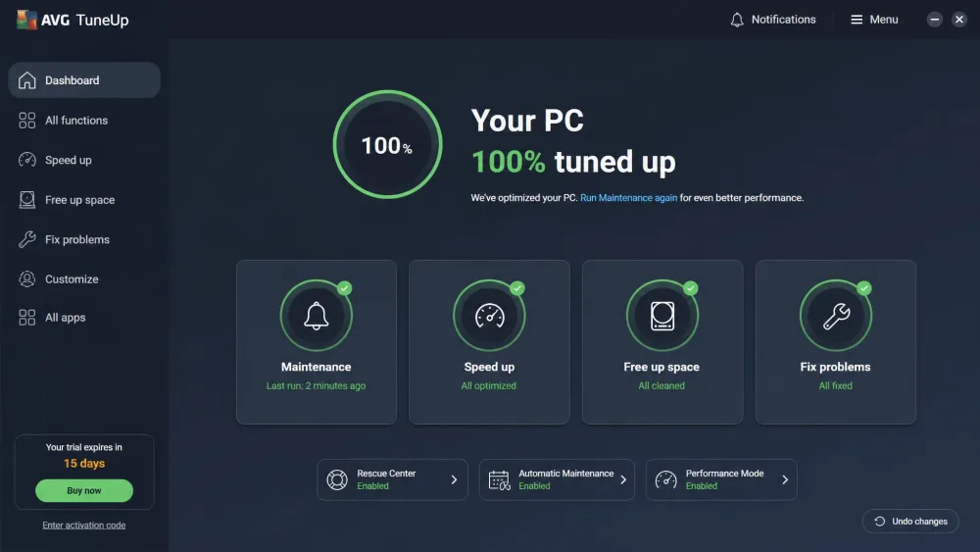This screenshot has height=552, width=980.
Task: Click Maintenance card title text
Action: point(317,367)
